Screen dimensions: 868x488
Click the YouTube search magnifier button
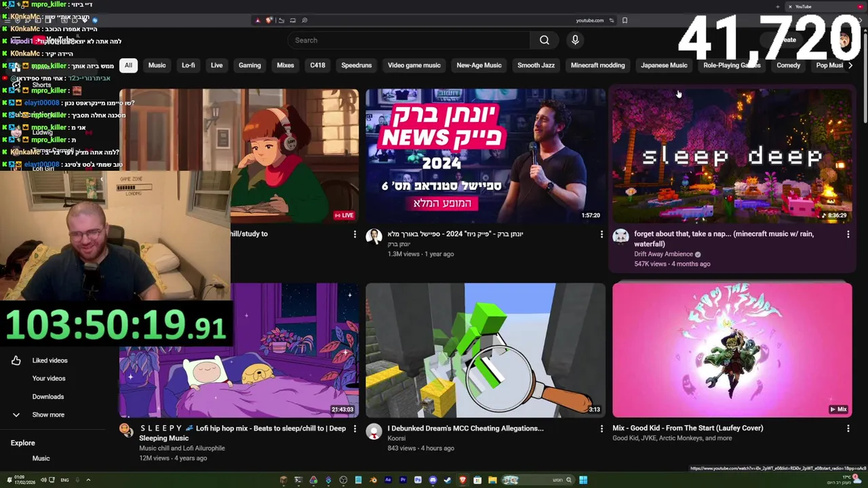point(544,40)
